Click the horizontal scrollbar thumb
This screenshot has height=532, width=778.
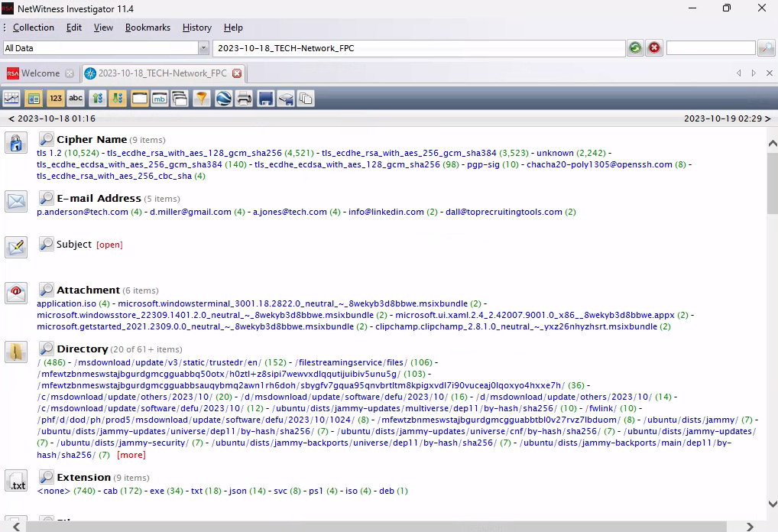pyautogui.click(x=376, y=527)
